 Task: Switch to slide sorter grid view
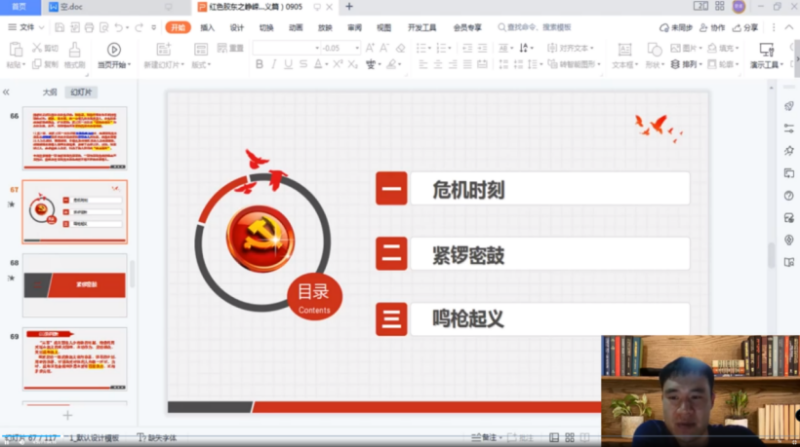(570, 437)
